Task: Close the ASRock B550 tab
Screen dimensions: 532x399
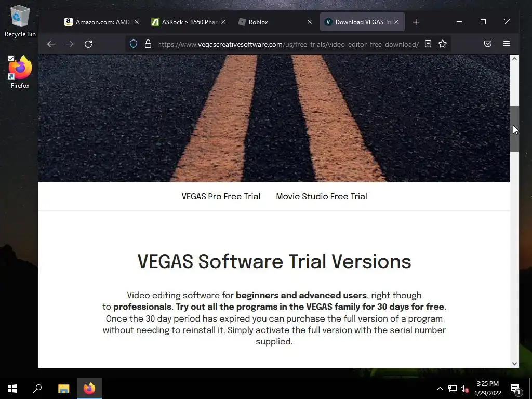Action: click(x=223, y=22)
